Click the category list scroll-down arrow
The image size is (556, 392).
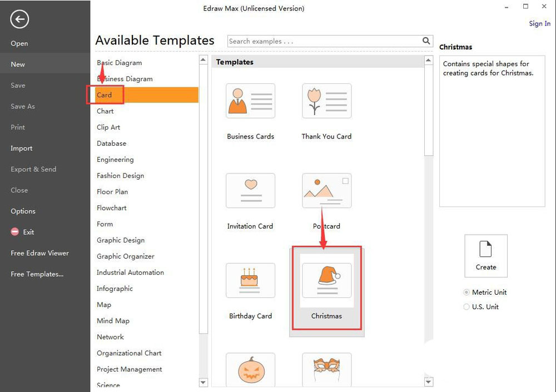click(x=203, y=382)
